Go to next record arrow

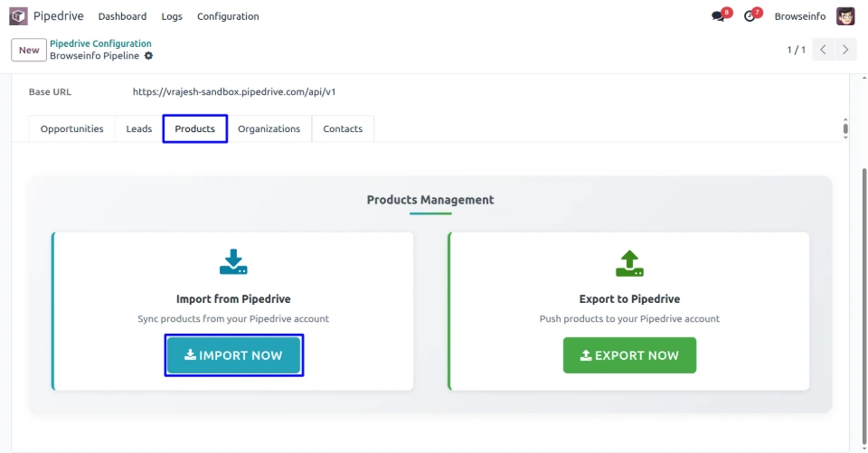click(845, 50)
